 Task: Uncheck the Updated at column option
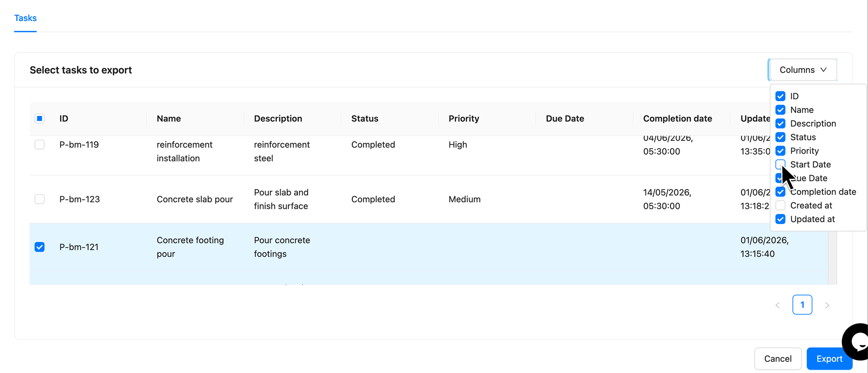[780, 219]
